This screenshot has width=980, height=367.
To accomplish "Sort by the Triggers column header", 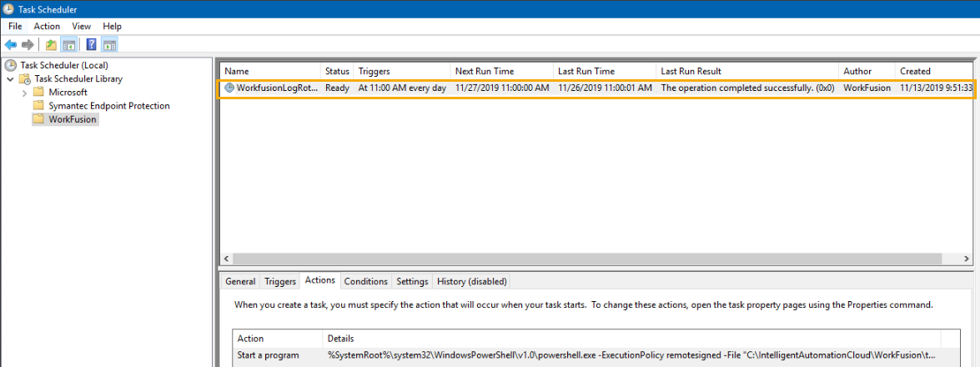I will tap(402, 71).
